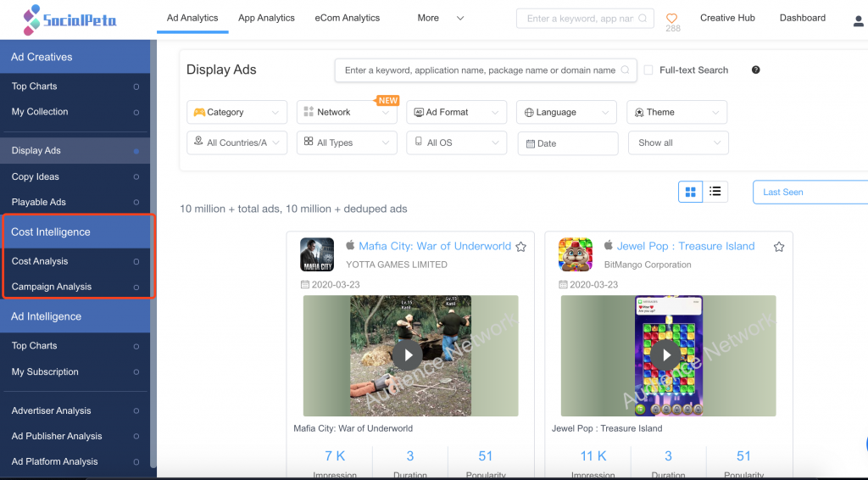Click the sidebar vertical scrollbar
Image resolution: width=868 pixels, height=480 pixels.
[153, 254]
